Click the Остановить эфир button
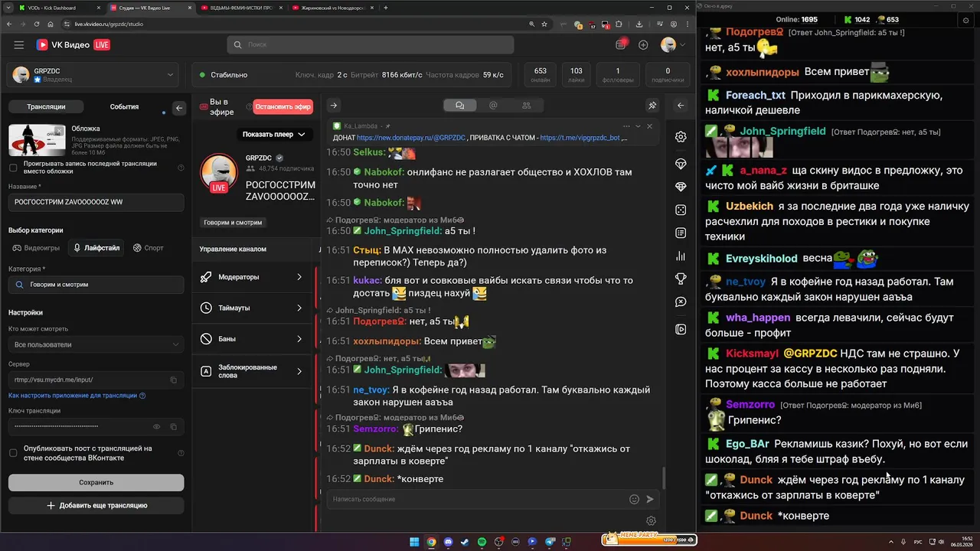This screenshot has height=551, width=980. [x=283, y=107]
